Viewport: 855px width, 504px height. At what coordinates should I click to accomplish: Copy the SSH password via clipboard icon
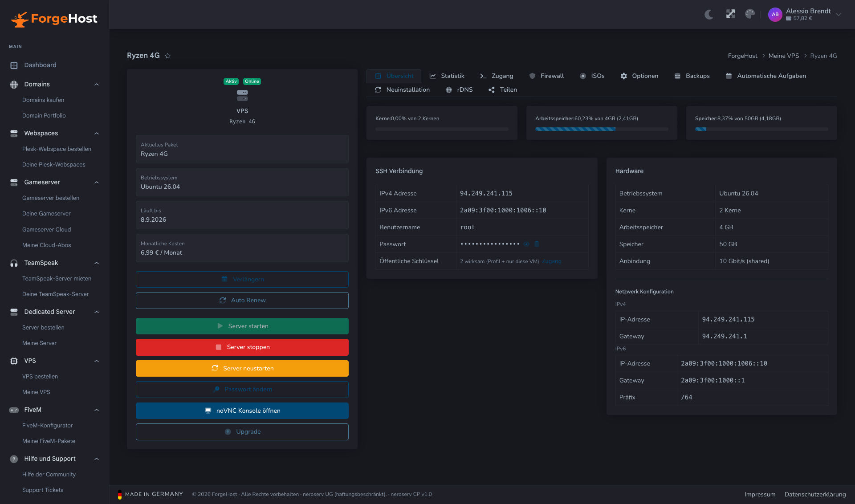[537, 244]
